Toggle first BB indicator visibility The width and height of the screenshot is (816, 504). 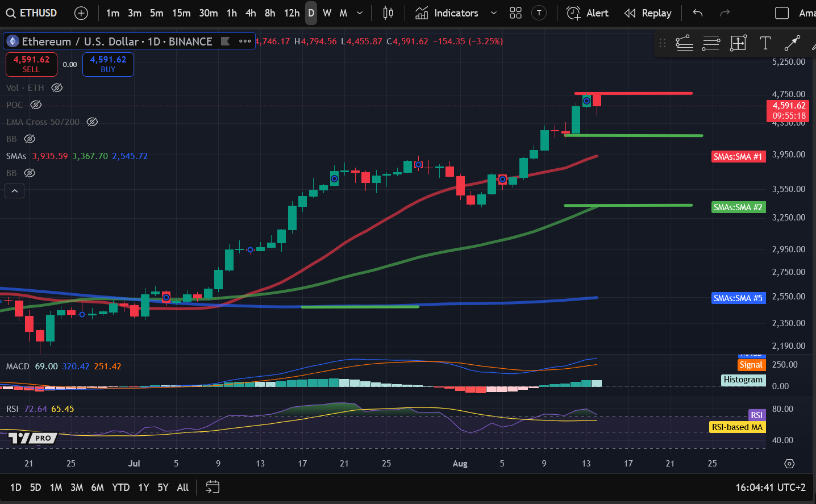[x=30, y=139]
